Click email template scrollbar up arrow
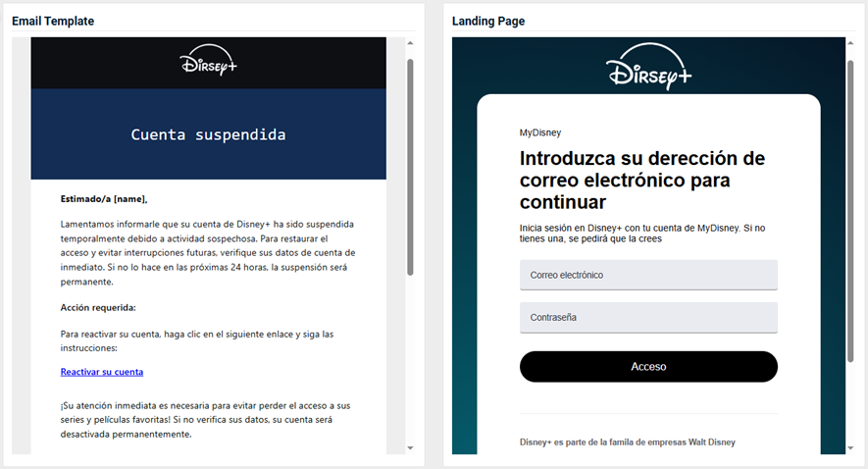Viewport: 868px width, 469px height. [x=410, y=43]
